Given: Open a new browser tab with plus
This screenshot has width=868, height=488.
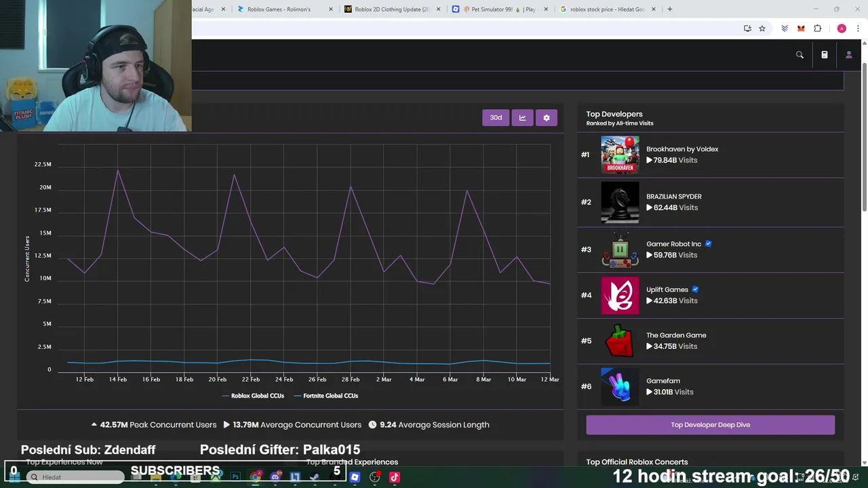Looking at the screenshot, I should click(x=670, y=9).
